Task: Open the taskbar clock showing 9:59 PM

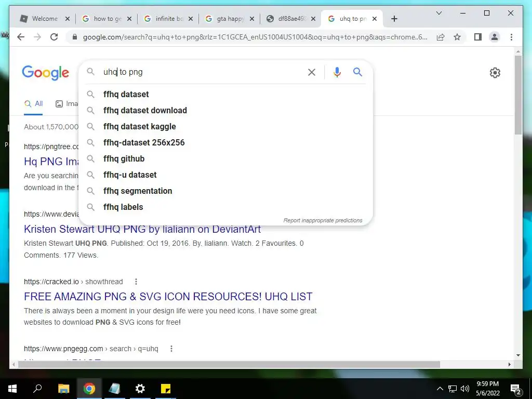Action: coord(487,389)
